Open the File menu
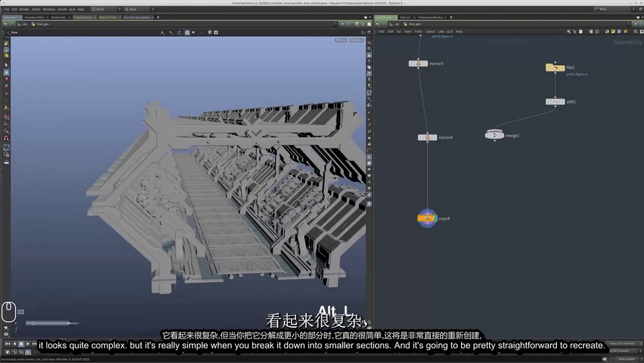644x363 pixels. point(6,9)
